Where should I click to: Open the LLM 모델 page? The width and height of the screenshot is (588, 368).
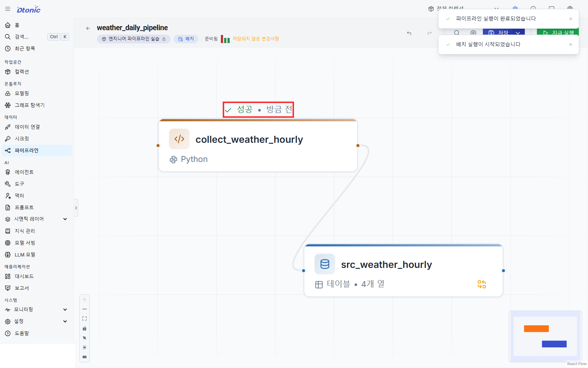tap(37, 255)
